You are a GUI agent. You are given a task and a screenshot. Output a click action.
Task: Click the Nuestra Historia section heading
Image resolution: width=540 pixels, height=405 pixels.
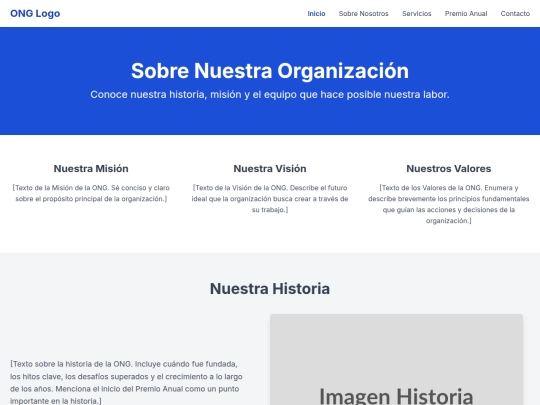point(270,289)
